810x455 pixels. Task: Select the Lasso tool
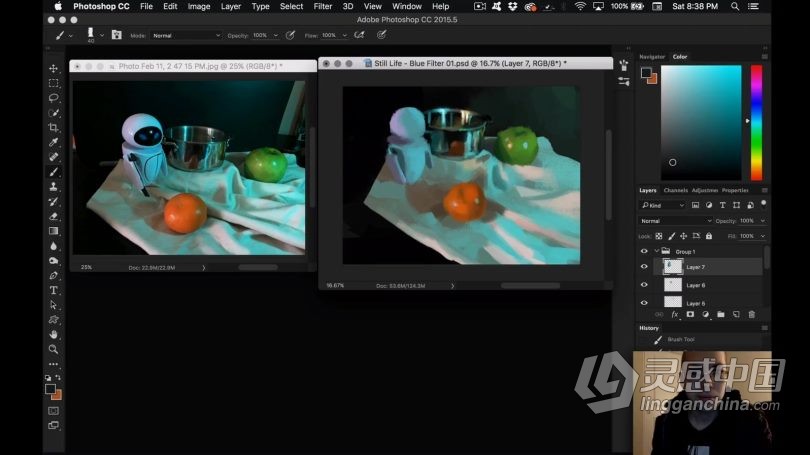pyautogui.click(x=53, y=98)
